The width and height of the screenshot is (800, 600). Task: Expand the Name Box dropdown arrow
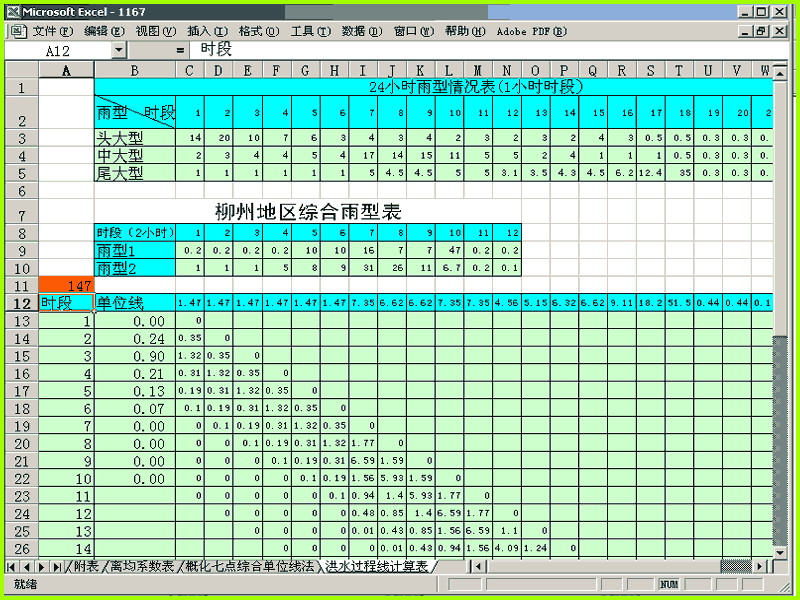(118, 51)
